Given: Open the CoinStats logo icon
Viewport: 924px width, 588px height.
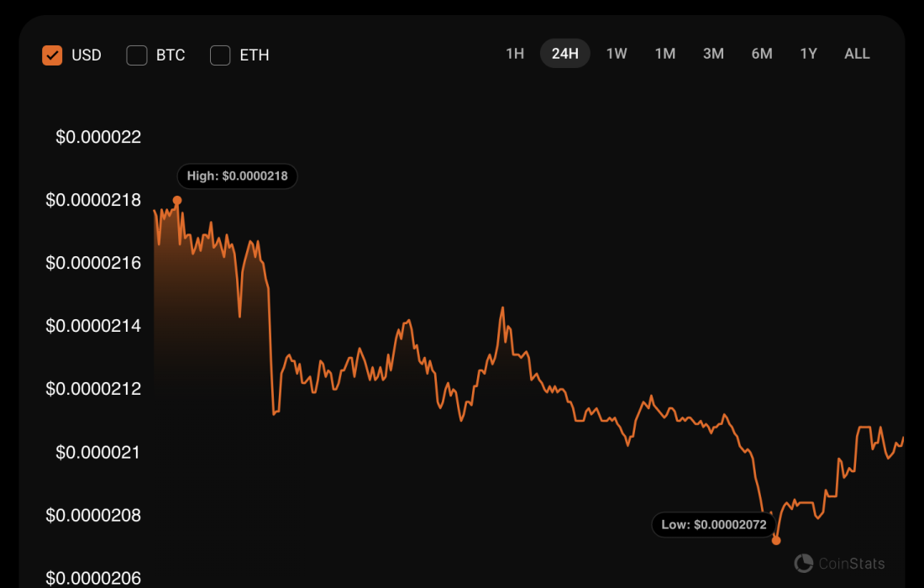Looking at the screenshot, I should 804,563.
